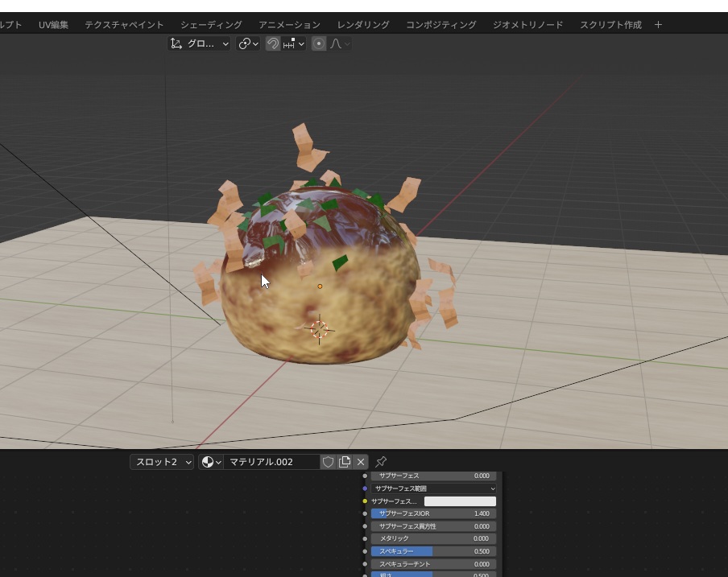Add a new workspace with plus icon

[658, 25]
